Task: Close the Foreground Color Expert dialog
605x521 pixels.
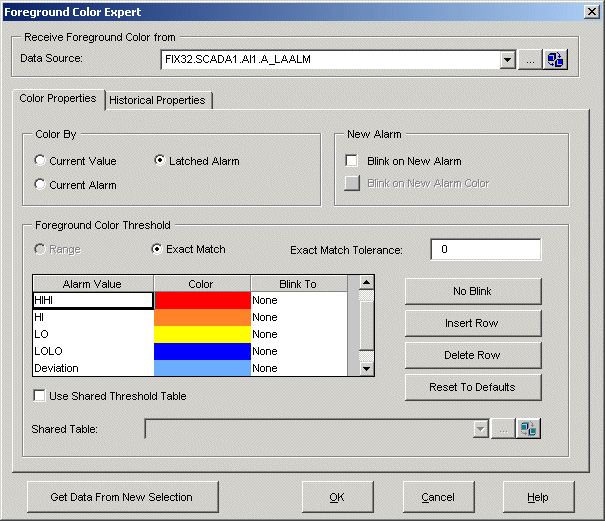Action: pos(591,12)
